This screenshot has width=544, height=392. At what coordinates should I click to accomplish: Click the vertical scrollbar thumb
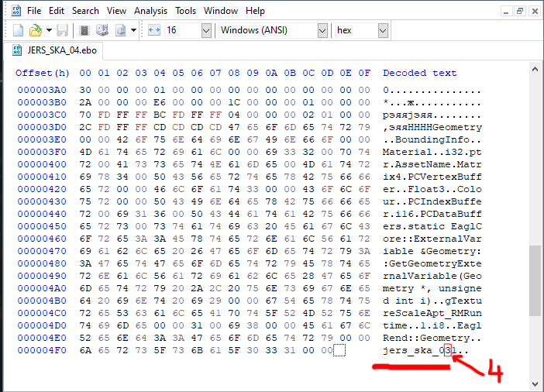(x=535, y=280)
